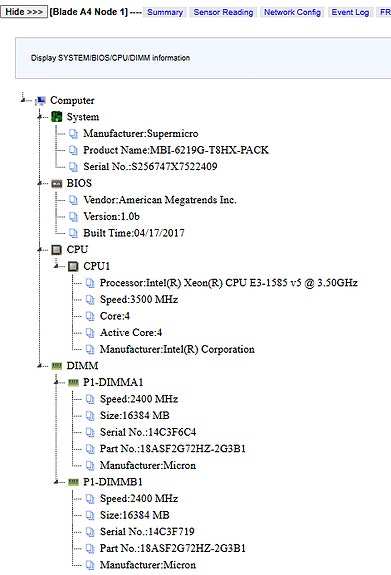Click the Version:1.0b text
The width and height of the screenshot is (391, 575).
click(x=112, y=216)
